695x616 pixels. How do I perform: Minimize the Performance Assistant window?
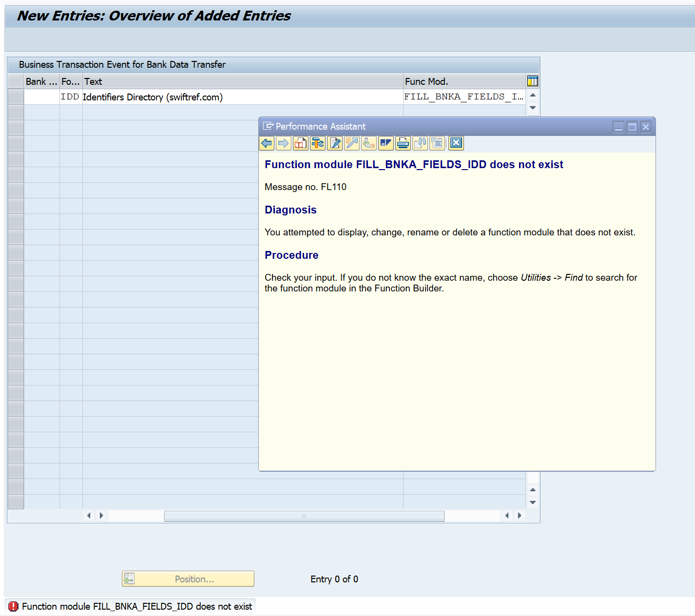point(619,127)
